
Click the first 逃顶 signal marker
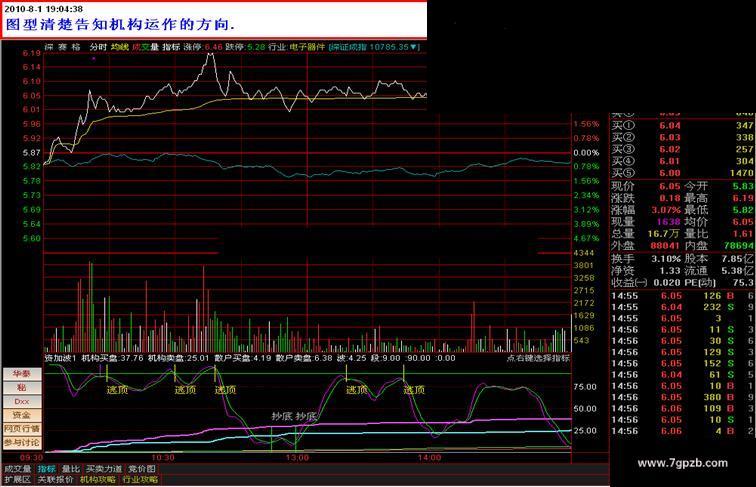[x=117, y=390]
